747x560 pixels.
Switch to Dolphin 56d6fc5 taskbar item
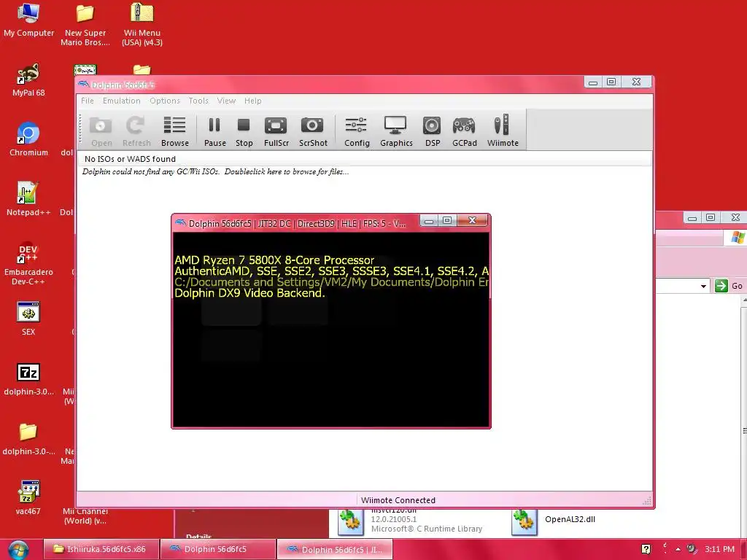(x=217, y=549)
